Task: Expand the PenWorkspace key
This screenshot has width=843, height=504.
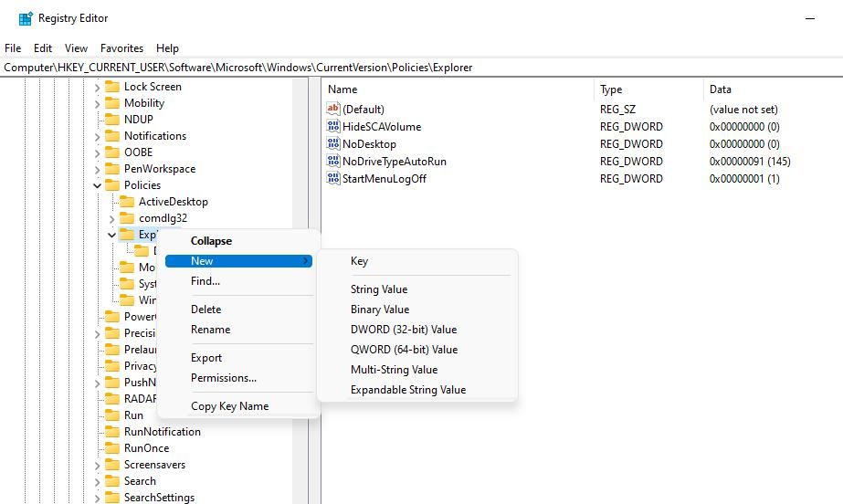Action: click(98, 169)
